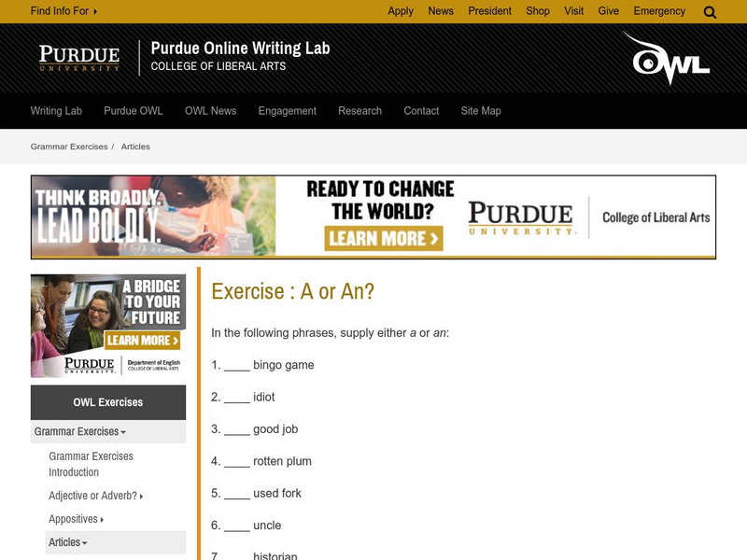Click the Apply link in the top bar
Image resolution: width=747 pixels, height=560 pixels.
[x=401, y=10]
